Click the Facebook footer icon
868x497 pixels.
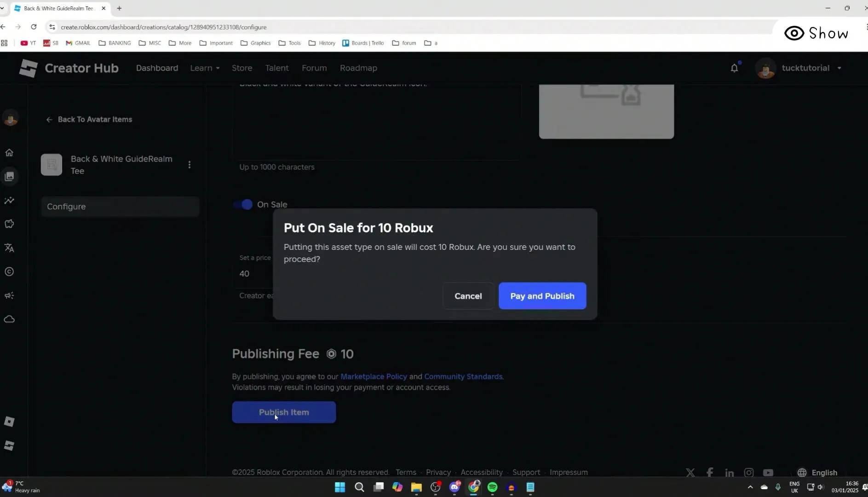click(x=710, y=473)
